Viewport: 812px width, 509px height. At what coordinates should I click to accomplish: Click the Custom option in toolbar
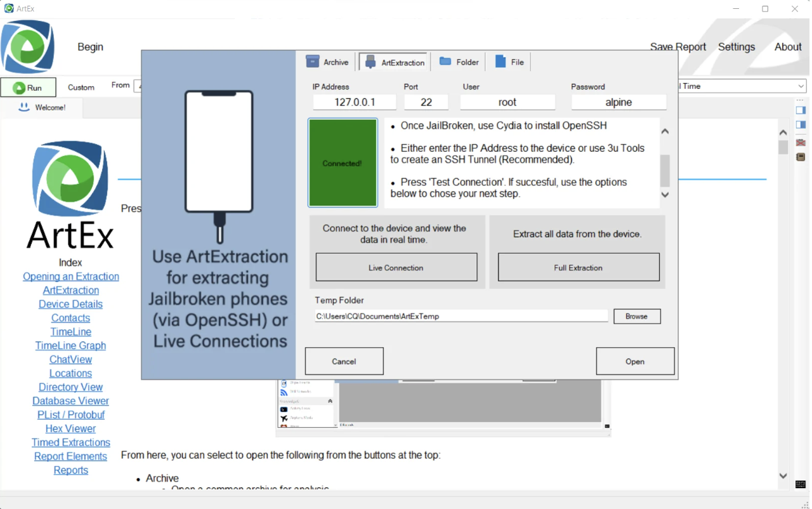coord(81,88)
